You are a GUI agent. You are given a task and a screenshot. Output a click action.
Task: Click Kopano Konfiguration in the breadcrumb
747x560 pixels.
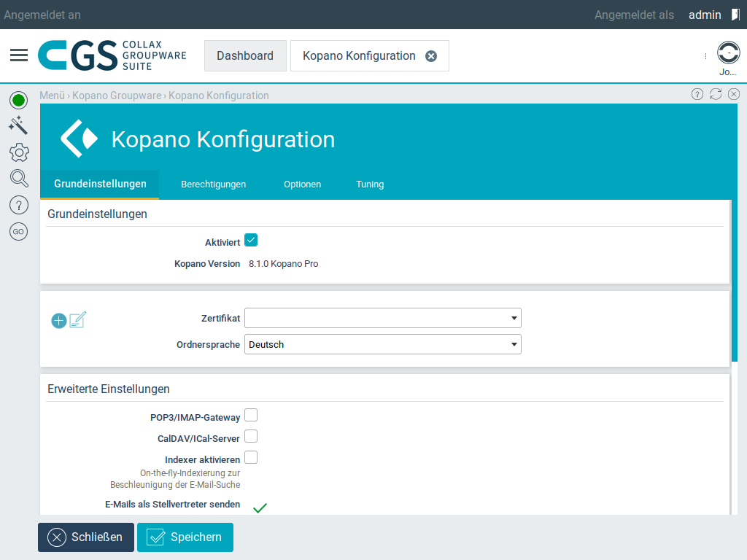point(219,96)
